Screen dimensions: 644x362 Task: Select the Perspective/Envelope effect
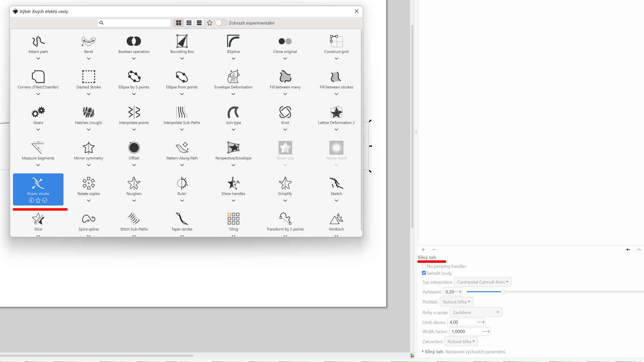(x=233, y=148)
